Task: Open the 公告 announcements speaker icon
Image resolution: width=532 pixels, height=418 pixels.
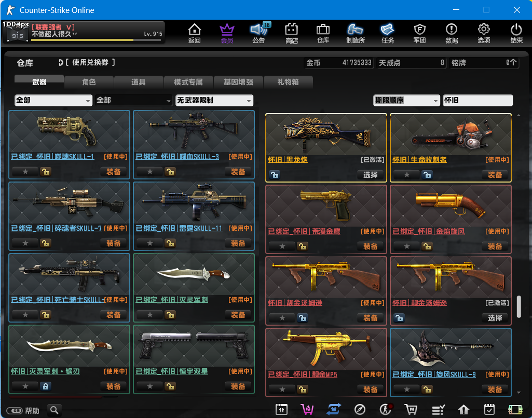Action: [259, 33]
